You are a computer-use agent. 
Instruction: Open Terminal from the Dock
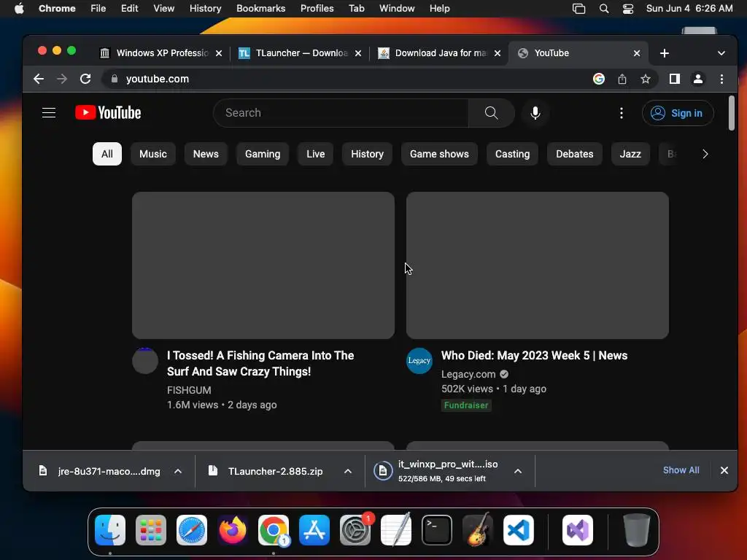pos(437,530)
